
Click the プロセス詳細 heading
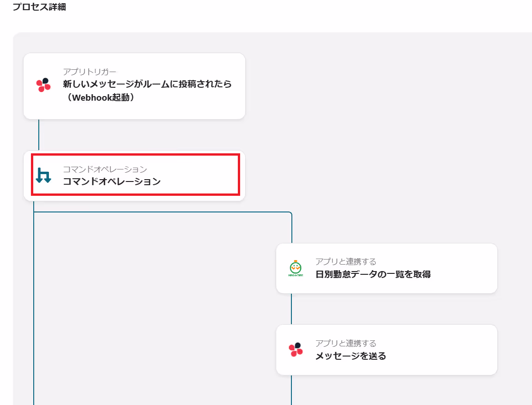coord(39,7)
